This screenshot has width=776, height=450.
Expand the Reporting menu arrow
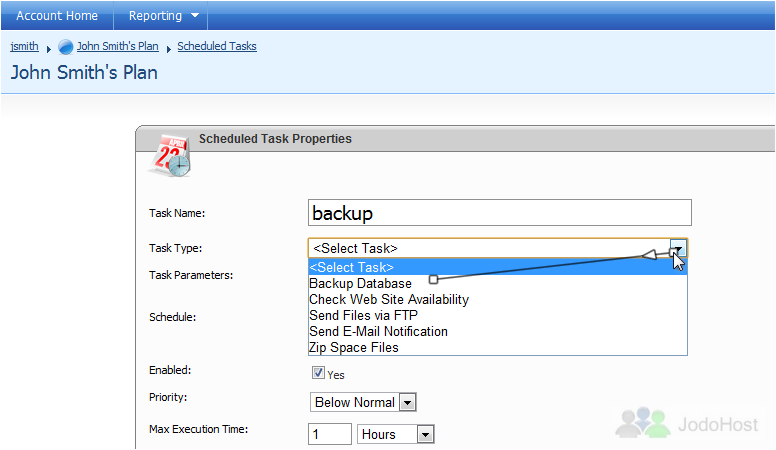pos(195,15)
